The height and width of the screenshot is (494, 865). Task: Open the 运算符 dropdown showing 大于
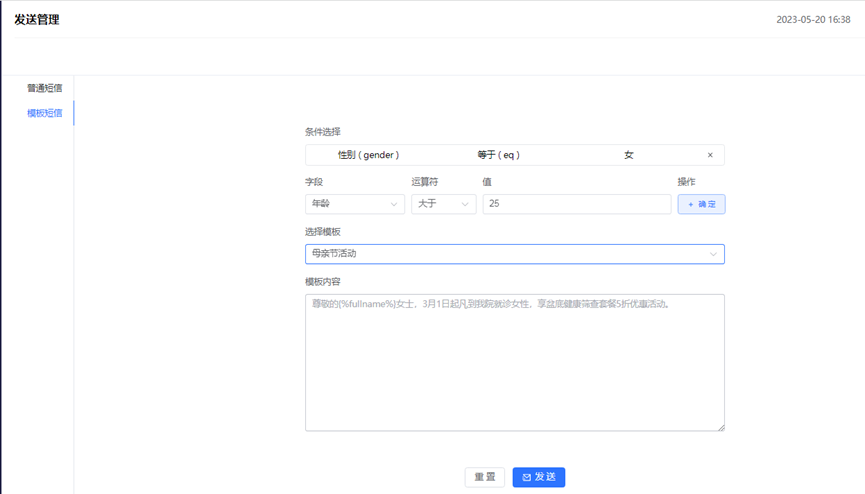pos(444,204)
